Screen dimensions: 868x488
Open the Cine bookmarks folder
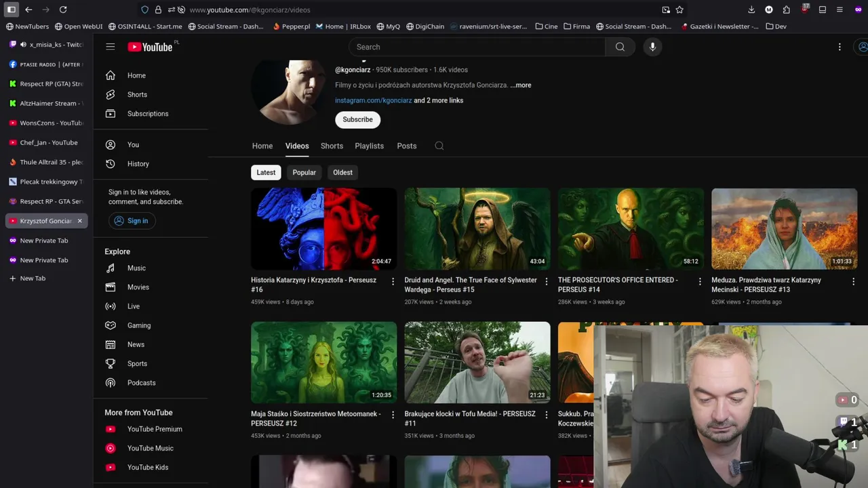click(546, 26)
